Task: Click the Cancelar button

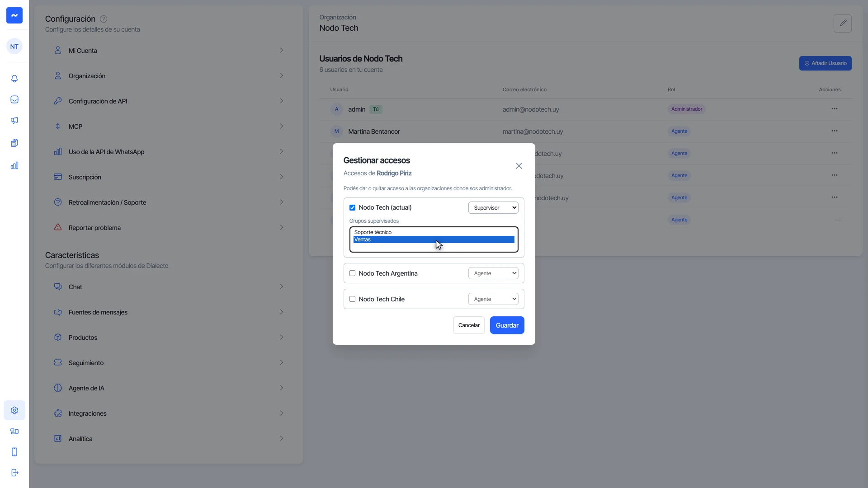Action: (469, 325)
